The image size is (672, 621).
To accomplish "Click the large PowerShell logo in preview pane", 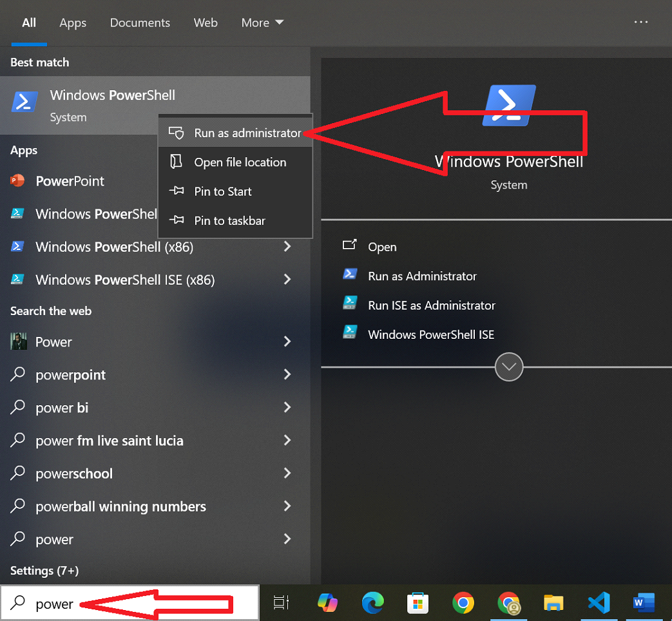I will coord(509,106).
